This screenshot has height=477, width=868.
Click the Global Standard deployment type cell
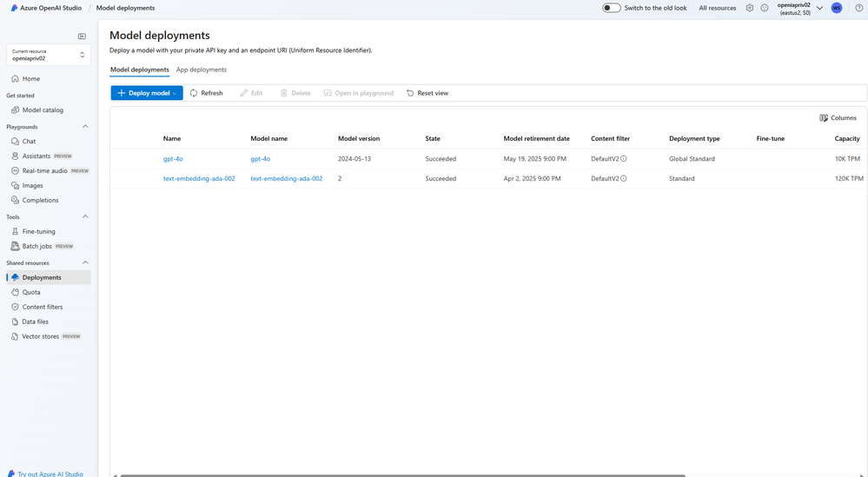(692, 159)
